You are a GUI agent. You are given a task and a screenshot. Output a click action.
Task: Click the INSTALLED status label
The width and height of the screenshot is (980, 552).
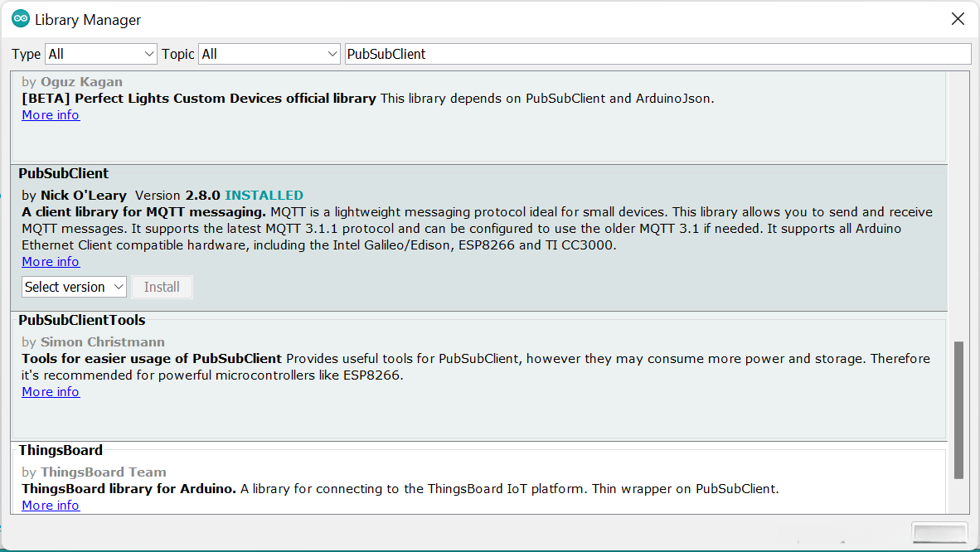coord(264,196)
